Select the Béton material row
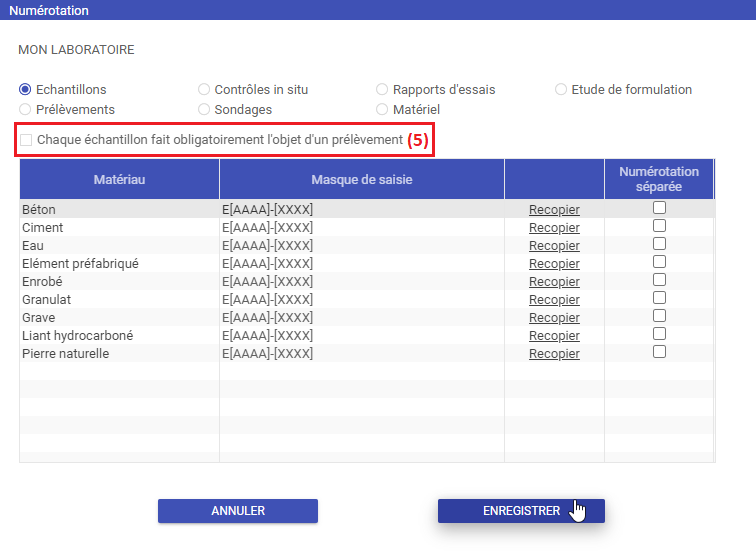The image size is (756, 557). [119, 210]
